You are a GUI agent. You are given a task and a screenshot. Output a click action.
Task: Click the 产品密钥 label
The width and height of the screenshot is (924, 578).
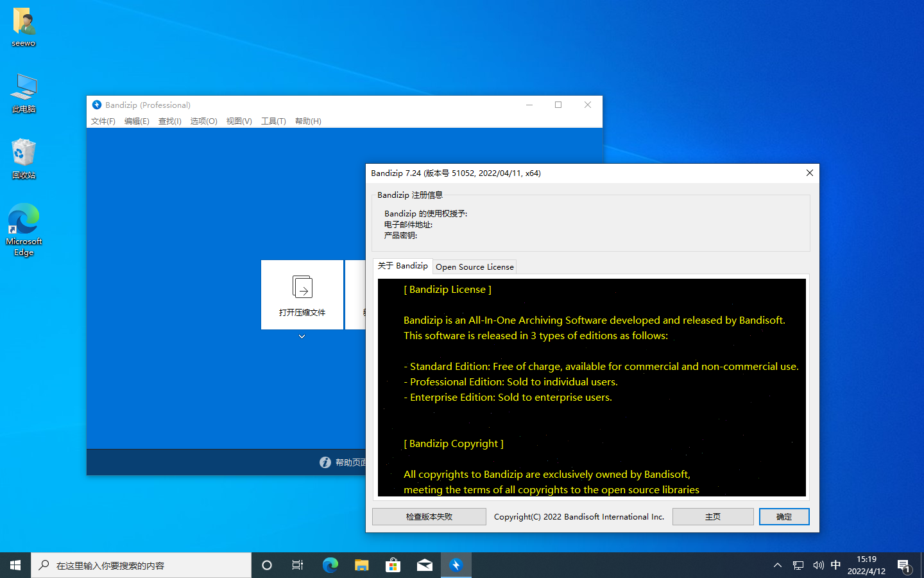tap(400, 236)
